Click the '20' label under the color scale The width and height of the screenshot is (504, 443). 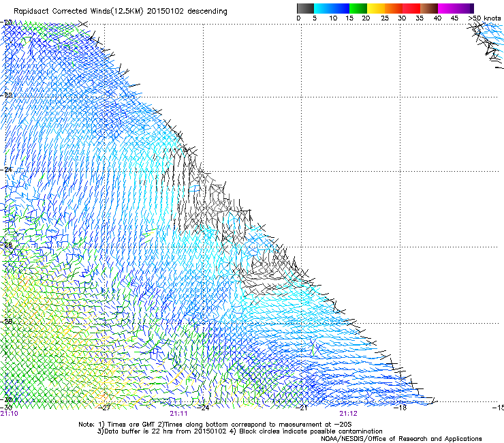click(366, 18)
